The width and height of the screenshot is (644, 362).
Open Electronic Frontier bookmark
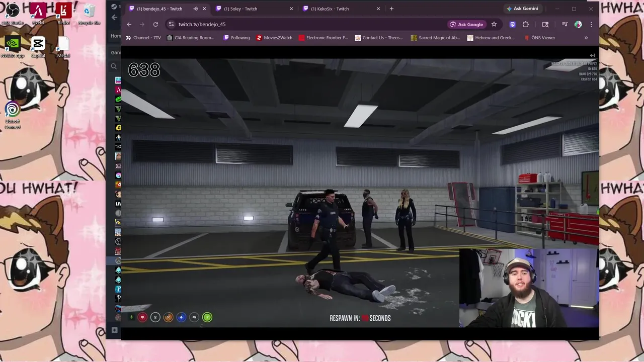coord(323,38)
